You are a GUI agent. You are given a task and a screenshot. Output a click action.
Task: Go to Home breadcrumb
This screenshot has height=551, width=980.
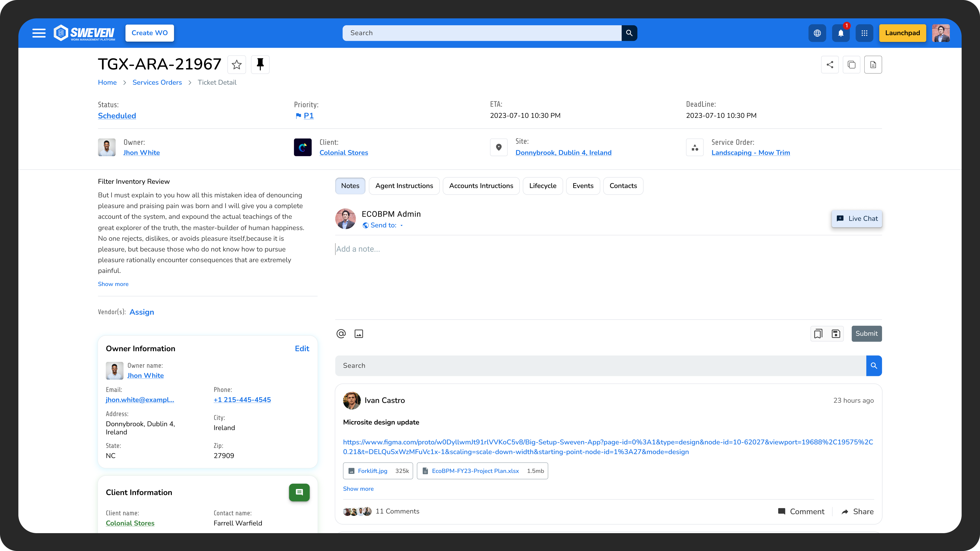click(107, 82)
